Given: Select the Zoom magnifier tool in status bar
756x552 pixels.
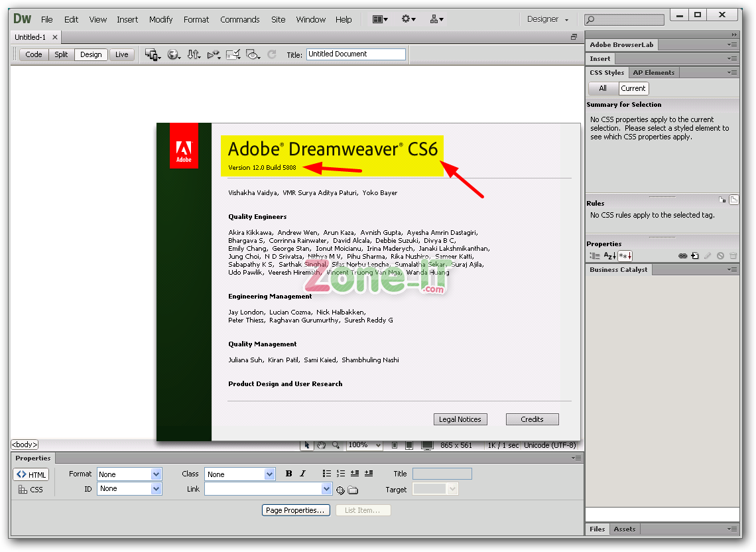Looking at the screenshot, I should pyautogui.click(x=336, y=445).
